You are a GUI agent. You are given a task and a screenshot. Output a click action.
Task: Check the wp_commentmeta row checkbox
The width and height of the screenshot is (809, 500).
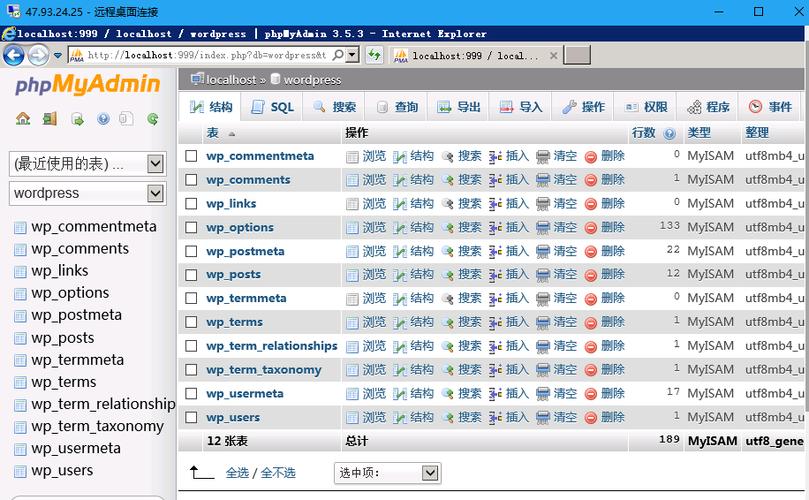click(x=191, y=156)
